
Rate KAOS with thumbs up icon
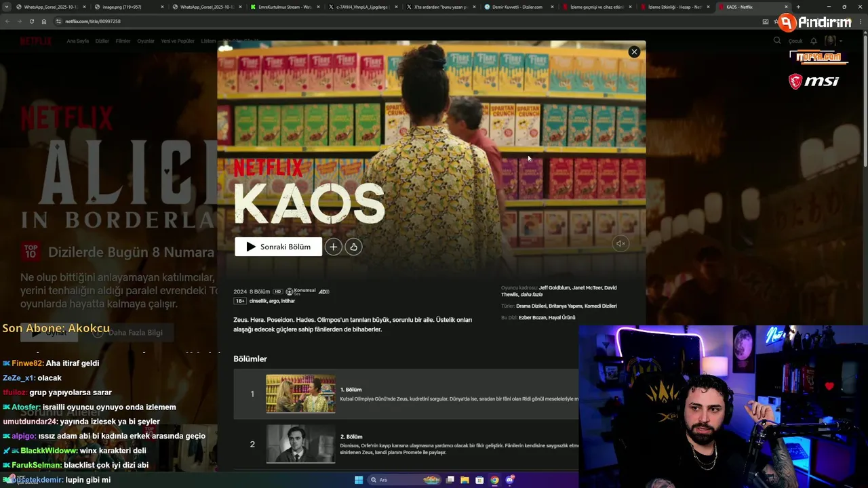tap(353, 247)
